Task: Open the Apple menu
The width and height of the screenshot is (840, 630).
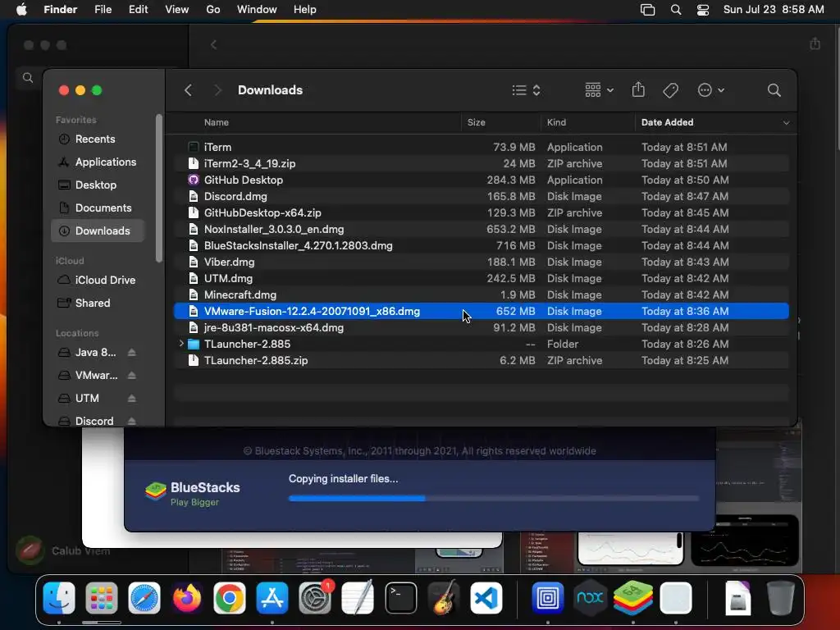Action: [x=21, y=10]
